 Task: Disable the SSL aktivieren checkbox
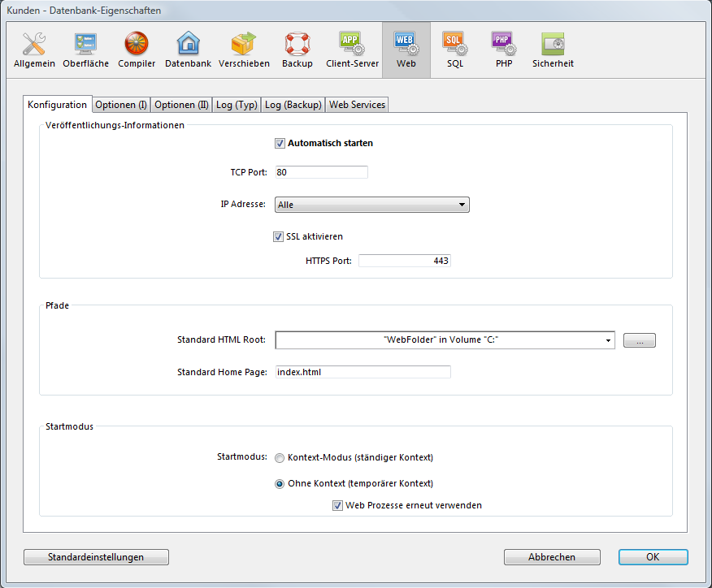point(279,237)
